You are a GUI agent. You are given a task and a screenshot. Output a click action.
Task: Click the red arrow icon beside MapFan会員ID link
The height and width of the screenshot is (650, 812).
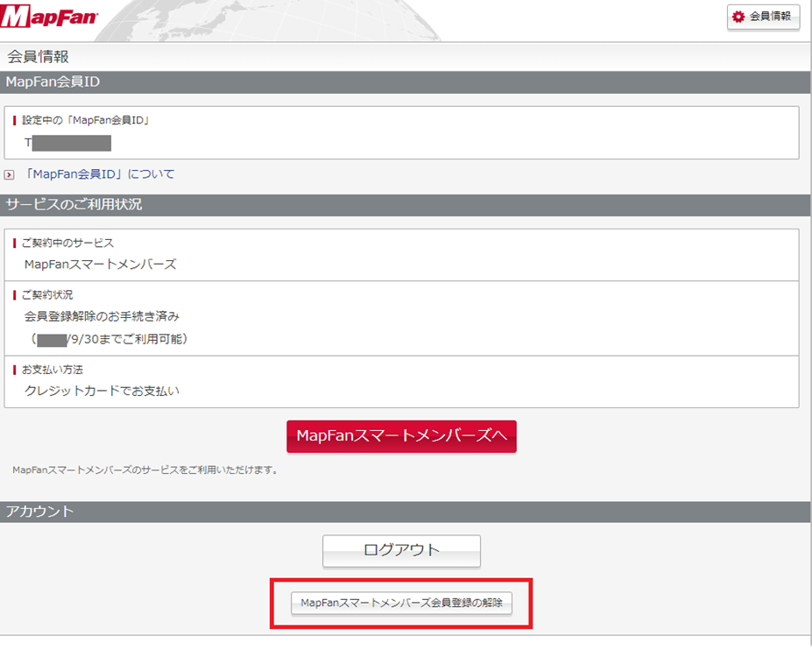coord(9,175)
